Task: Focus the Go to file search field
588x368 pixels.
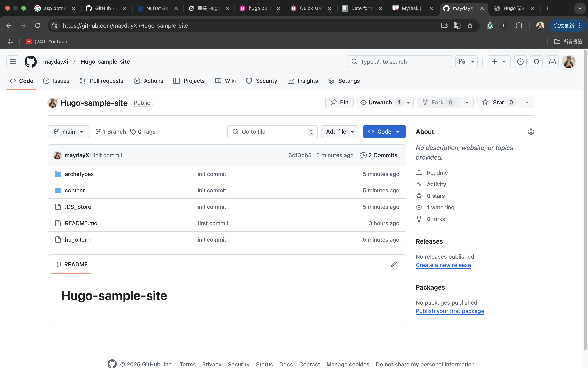Action: point(272,132)
